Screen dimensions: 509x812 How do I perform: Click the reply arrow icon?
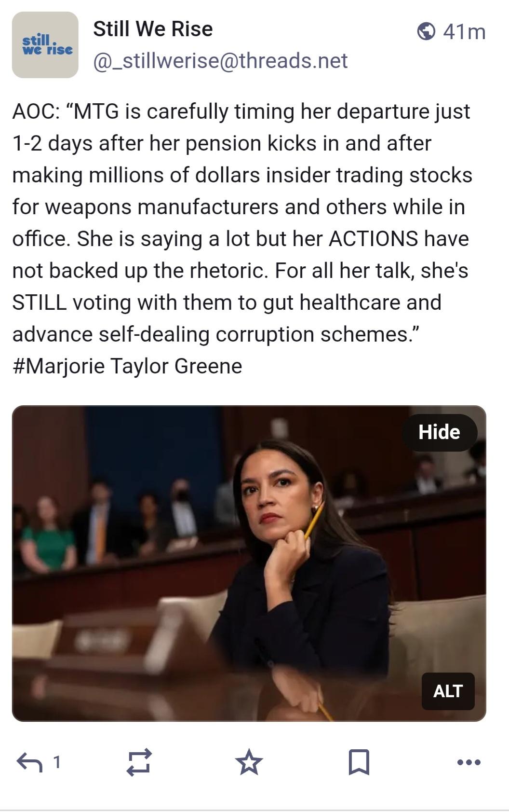point(29,762)
